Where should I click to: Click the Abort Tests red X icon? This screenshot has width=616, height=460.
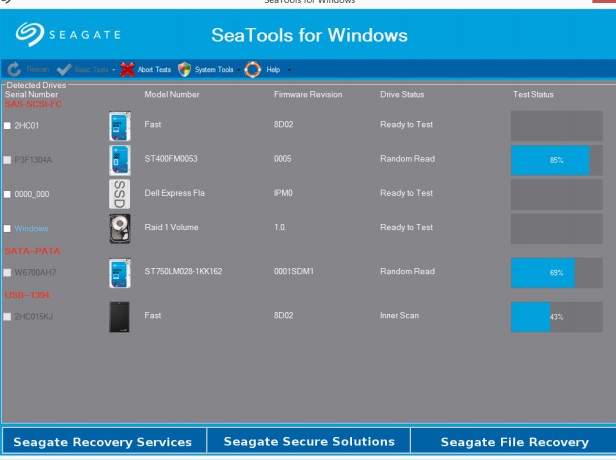click(x=127, y=70)
